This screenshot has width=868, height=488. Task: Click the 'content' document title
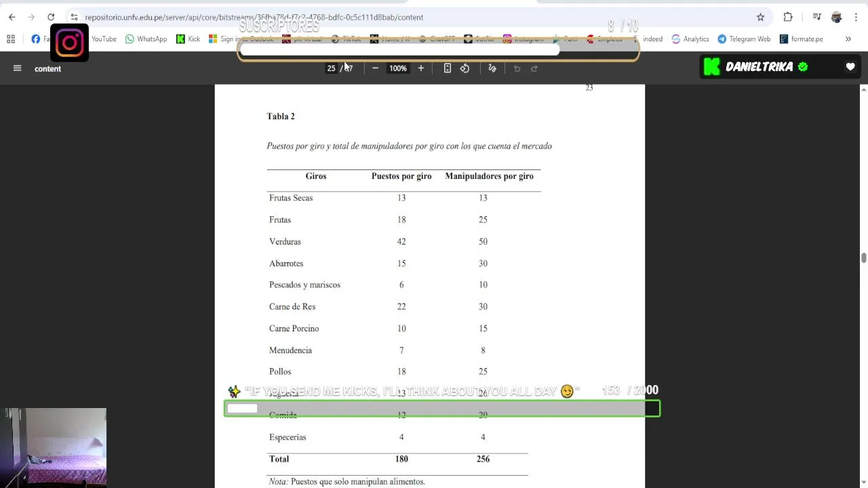[x=47, y=68]
